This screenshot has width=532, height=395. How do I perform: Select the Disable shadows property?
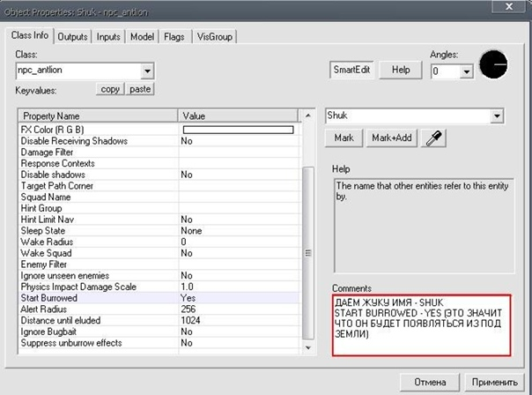(x=159, y=175)
